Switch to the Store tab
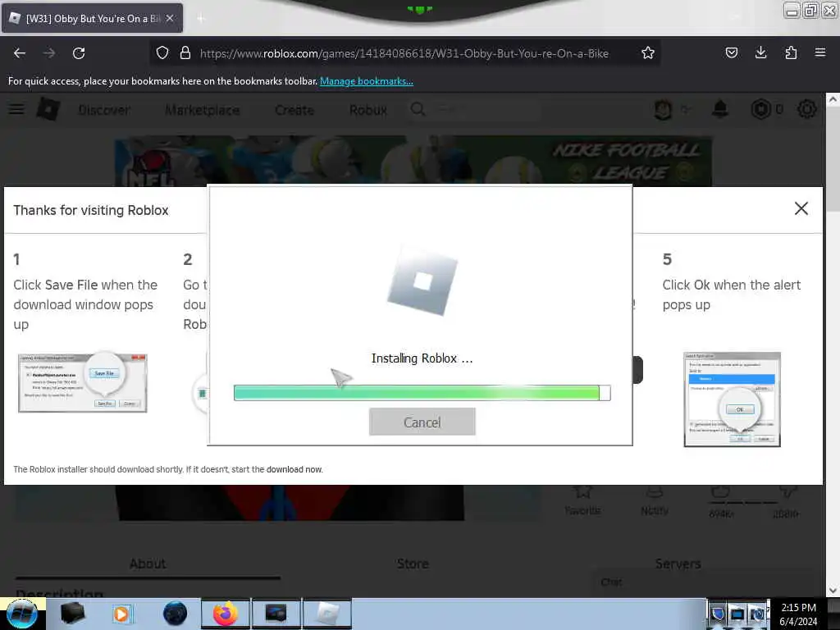 point(413,564)
